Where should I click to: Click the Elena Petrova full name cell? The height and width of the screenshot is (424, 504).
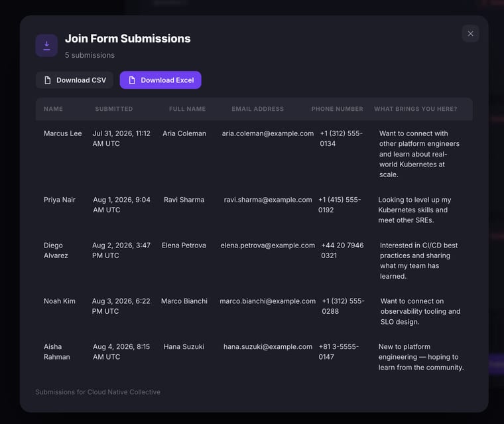tap(184, 246)
